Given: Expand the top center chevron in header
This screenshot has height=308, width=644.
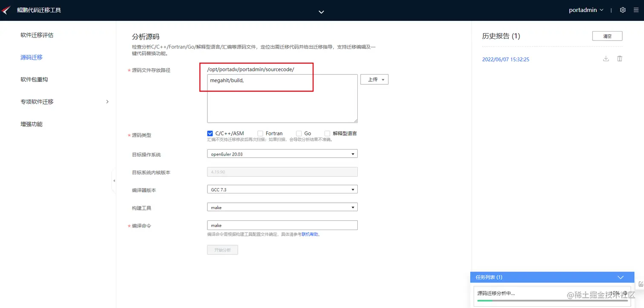Looking at the screenshot, I should click(x=322, y=12).
